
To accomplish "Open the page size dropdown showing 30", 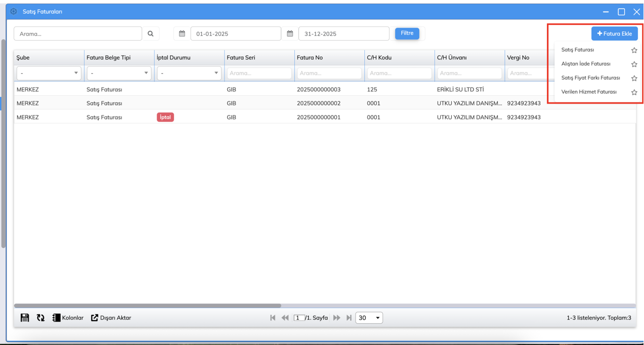I will (369, 318).
